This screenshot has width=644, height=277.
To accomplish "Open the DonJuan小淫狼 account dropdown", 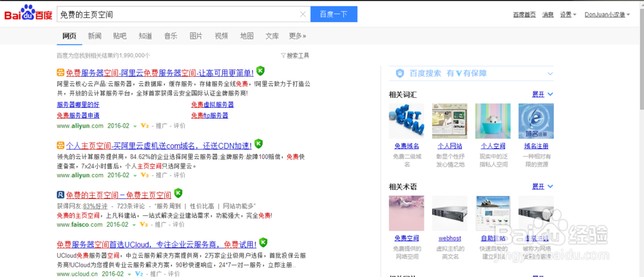I will point(607,14).
